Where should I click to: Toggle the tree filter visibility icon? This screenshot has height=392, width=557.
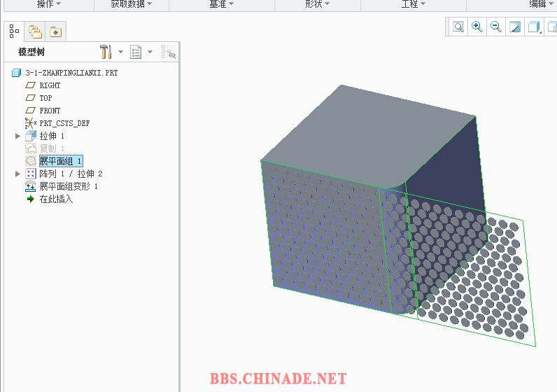(168, 52)
